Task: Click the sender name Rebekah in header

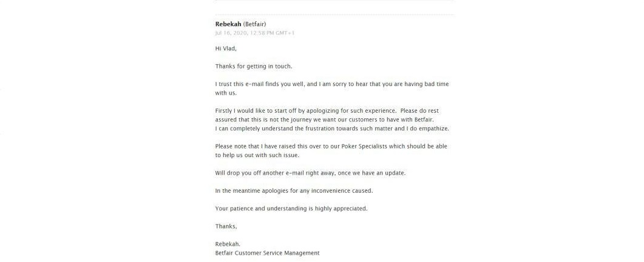Action: click(228, 24)
